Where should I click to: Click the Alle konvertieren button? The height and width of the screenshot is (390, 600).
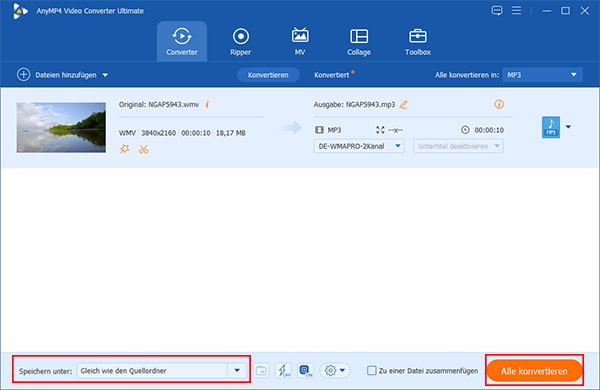534,370
